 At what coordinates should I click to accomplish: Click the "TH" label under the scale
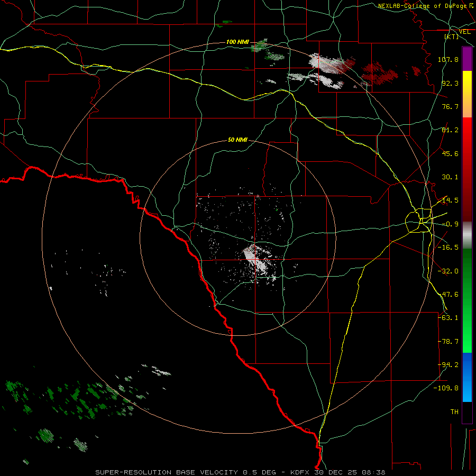click(x=454, y=412)
